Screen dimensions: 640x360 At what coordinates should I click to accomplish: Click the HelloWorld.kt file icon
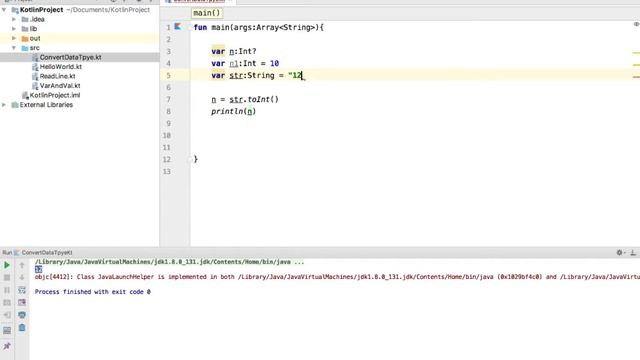[35, 67]
